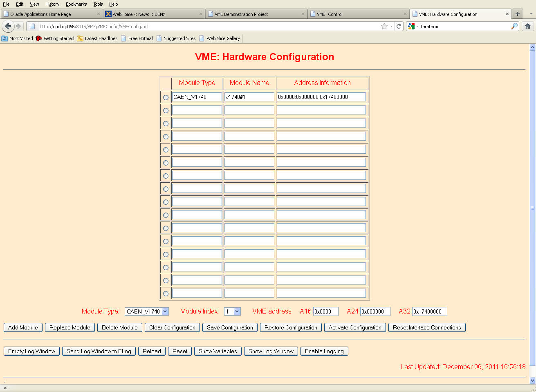
Task: Select the second row's radio button
Action: tap(166, 110)
